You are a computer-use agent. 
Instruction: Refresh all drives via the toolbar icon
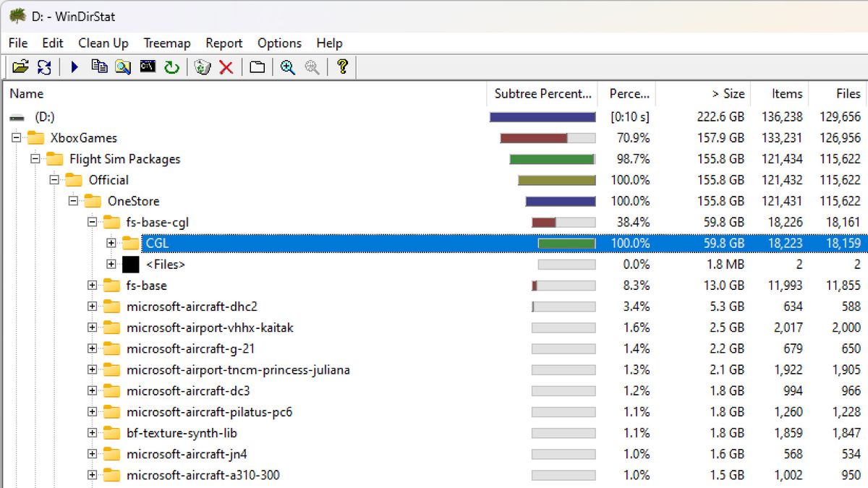[44, 67]
